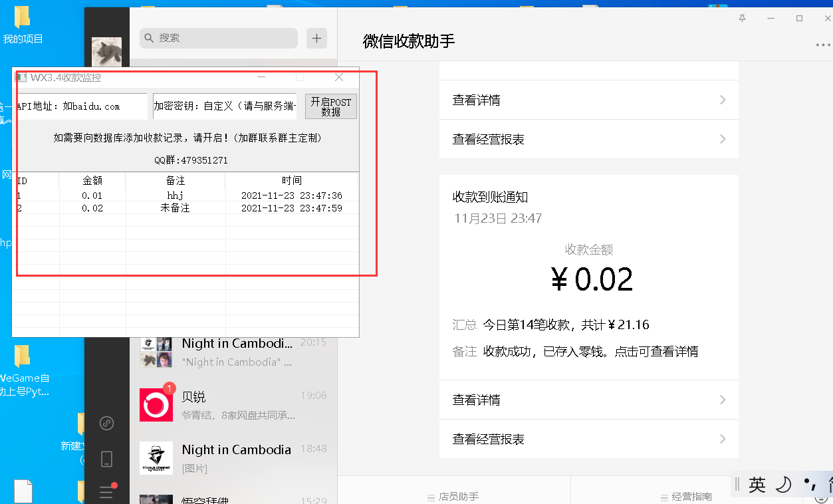Click the search magnifier icon in WeChat
This screenshot has width=833, height=504.
coord(149,38)
